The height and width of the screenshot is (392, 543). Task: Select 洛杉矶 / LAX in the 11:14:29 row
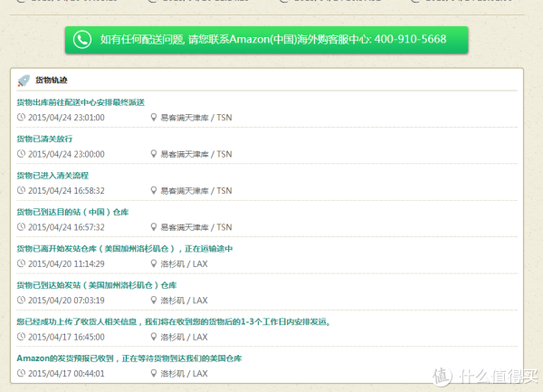tap(184, 263)
